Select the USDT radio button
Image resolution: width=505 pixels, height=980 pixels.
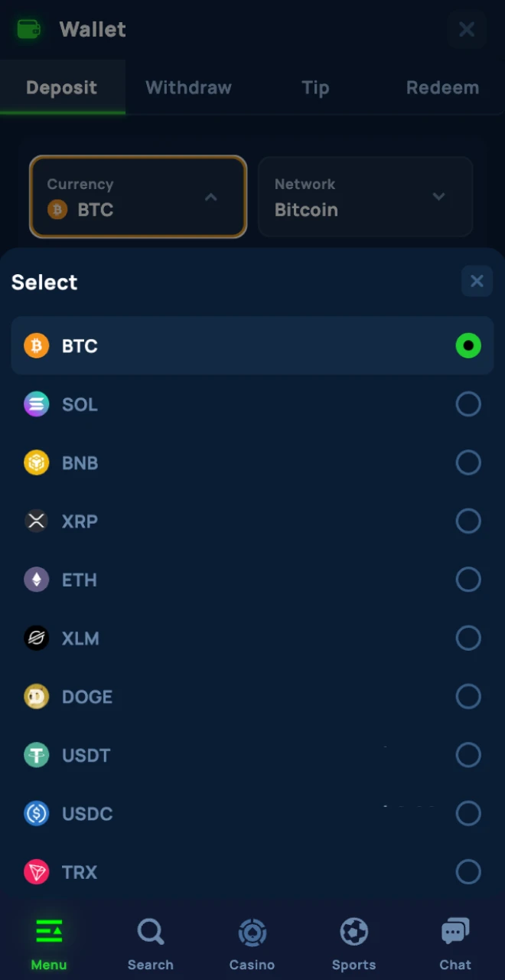pos(468,755)
